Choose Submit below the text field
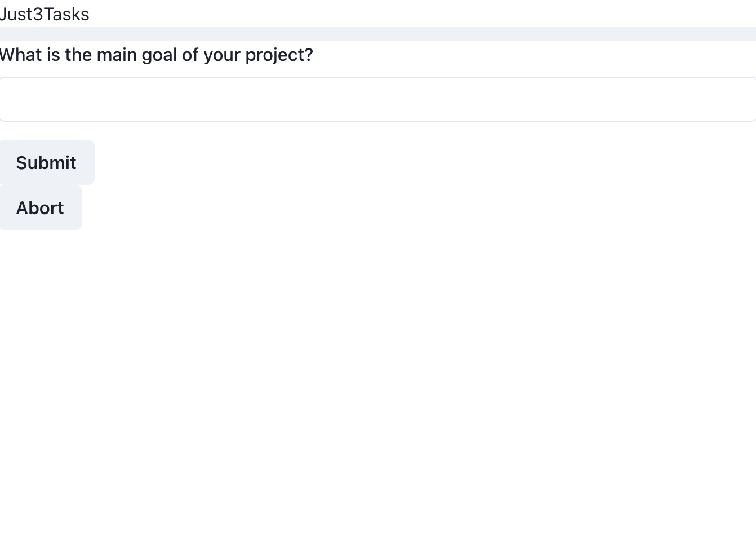The height and width of the screenshot is (550, 756). [47, 162]
